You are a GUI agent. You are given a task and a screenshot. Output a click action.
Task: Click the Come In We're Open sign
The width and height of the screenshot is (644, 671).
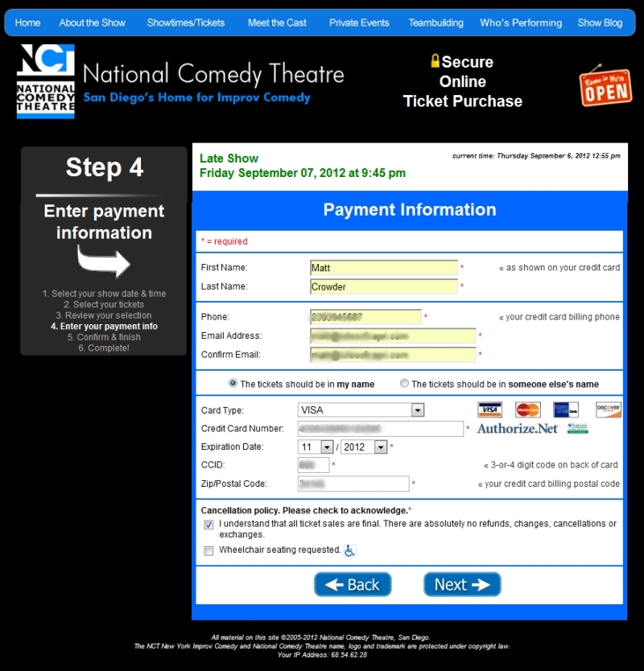(605, 86)
